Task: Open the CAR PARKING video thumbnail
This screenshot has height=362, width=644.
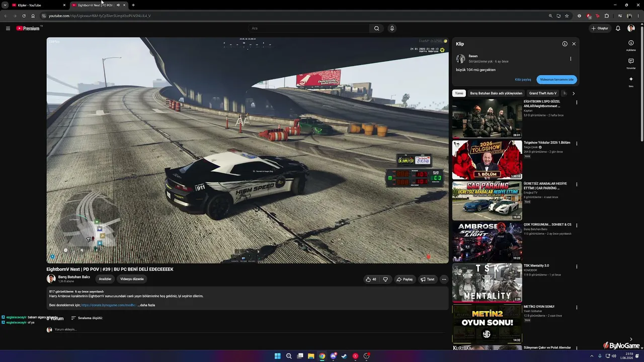Action: tap(487, 201)
